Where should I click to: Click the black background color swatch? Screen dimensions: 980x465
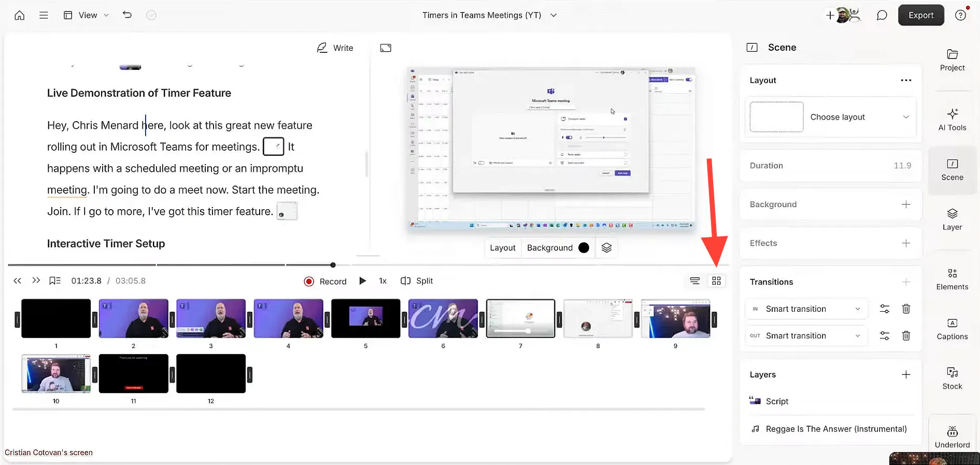[x=584, y=248]
